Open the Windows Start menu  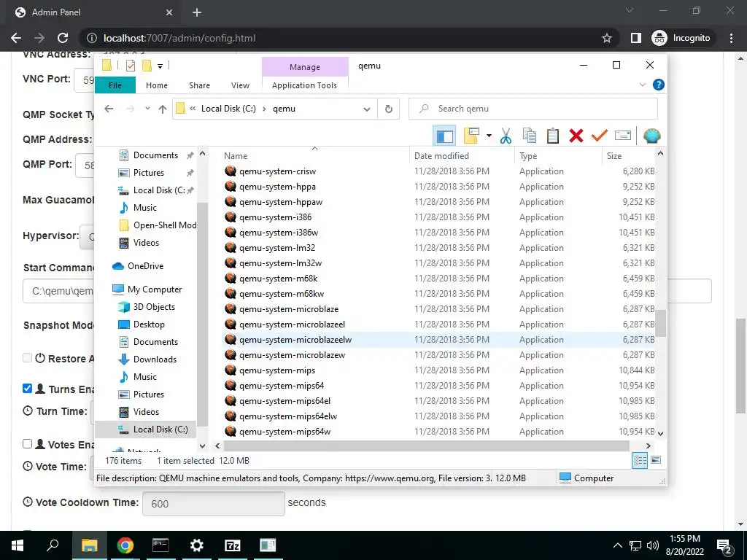pyautogui.click(x=18, y=545)
